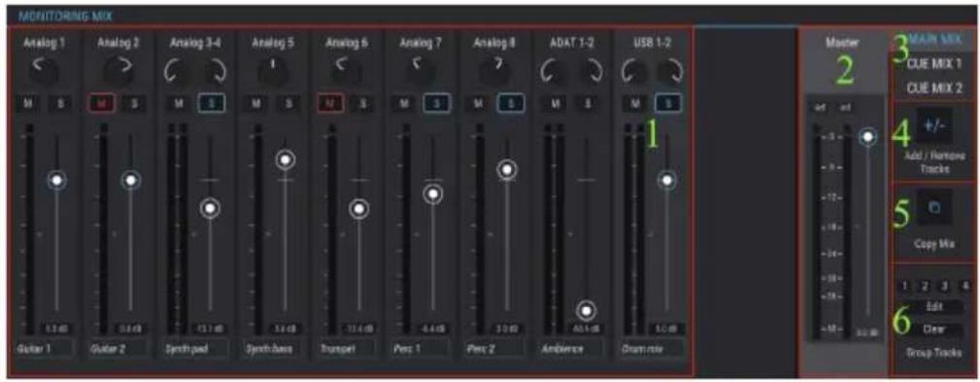Disable solo on Analog 3-4
This screenshot has width=980, height=382.
212,103
